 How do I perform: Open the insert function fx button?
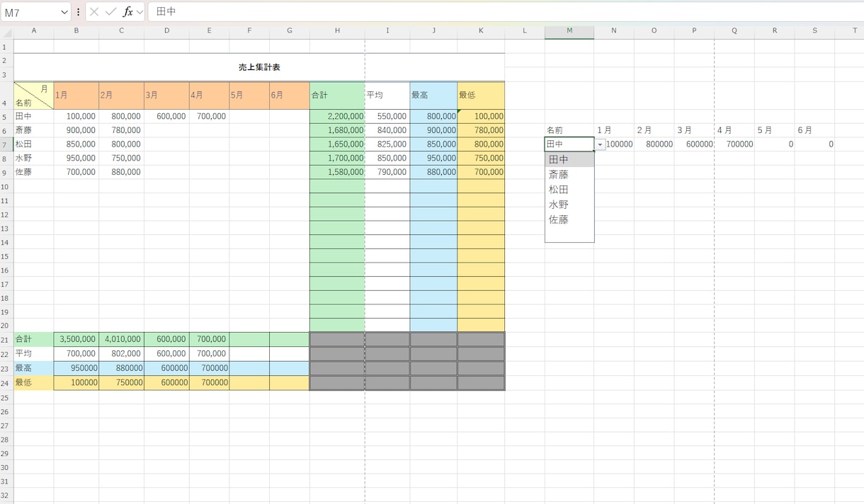click(127, 12)
